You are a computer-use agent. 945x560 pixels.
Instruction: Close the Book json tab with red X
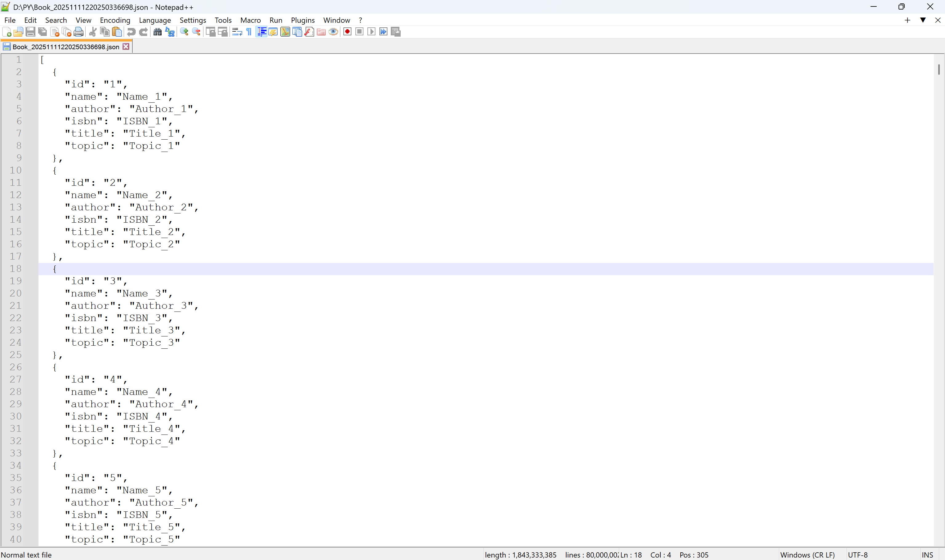(x=126, y=46)
